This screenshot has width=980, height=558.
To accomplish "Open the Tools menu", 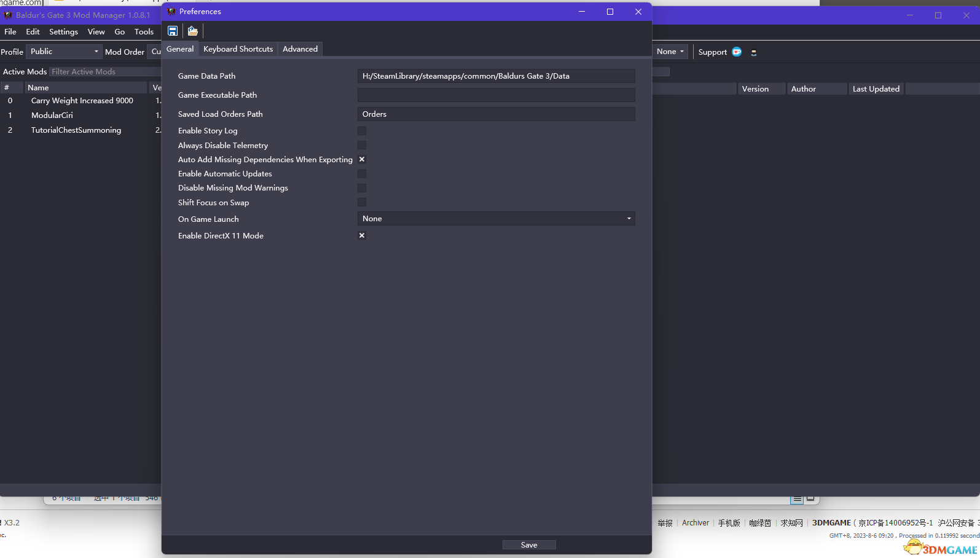I will 144,32.
